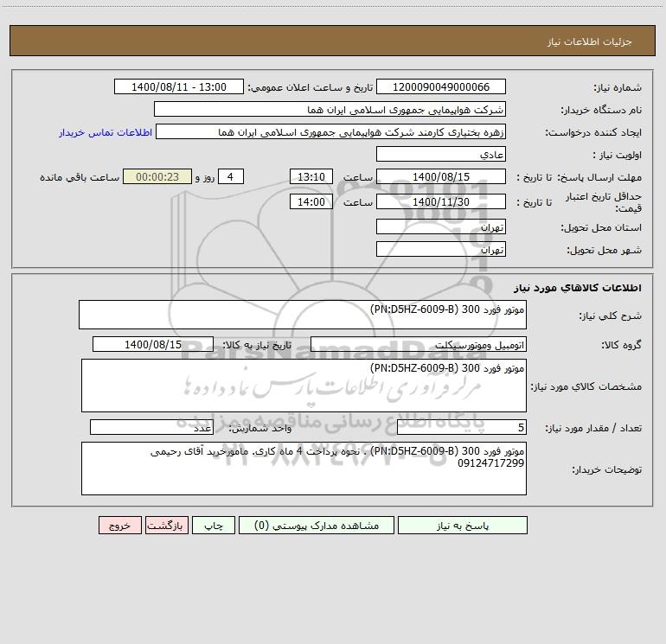Click the validity time field 14:00
Image resolution: width=666 pixels, height=644 pixels.
click(x=311, y=201)
